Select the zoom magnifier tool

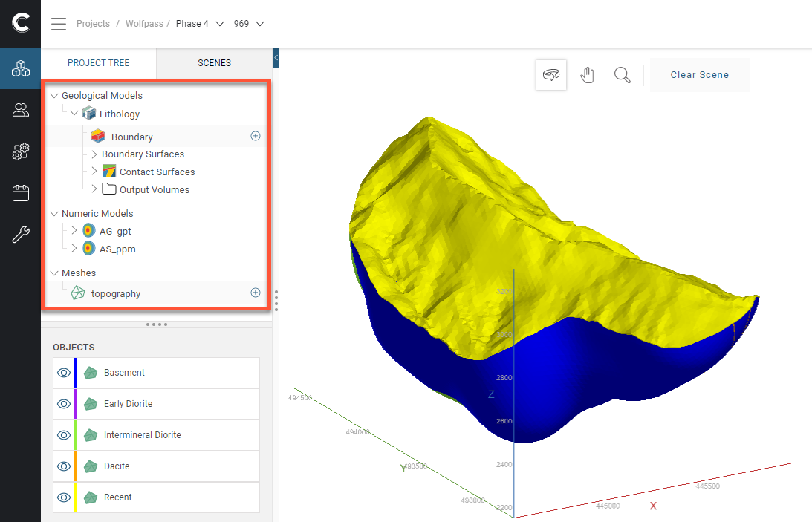622,75
